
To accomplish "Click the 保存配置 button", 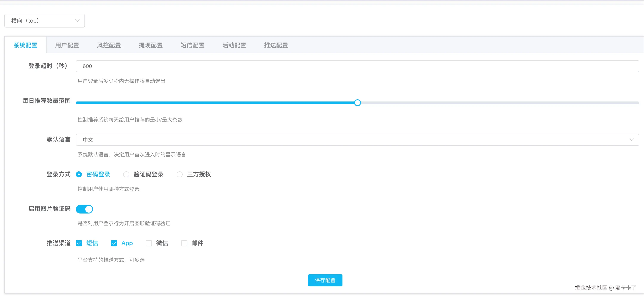I will (x=325, y=280).
